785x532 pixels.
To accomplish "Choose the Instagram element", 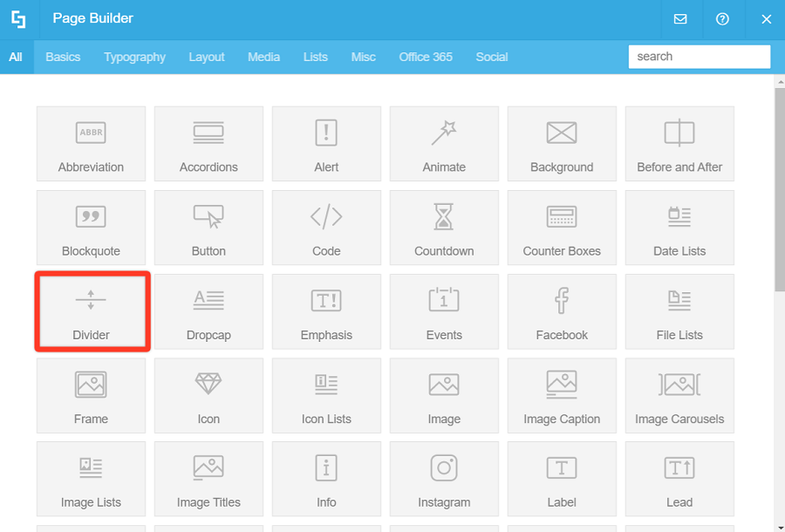I will tap(444, 479).
